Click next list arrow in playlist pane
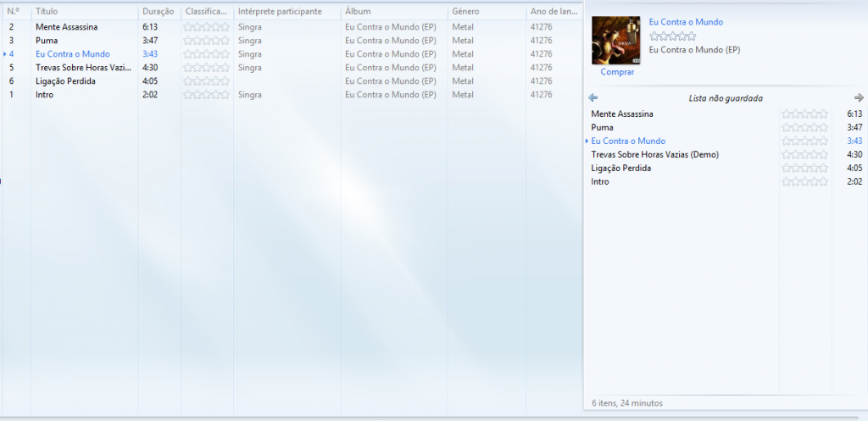 coord(859,97)
